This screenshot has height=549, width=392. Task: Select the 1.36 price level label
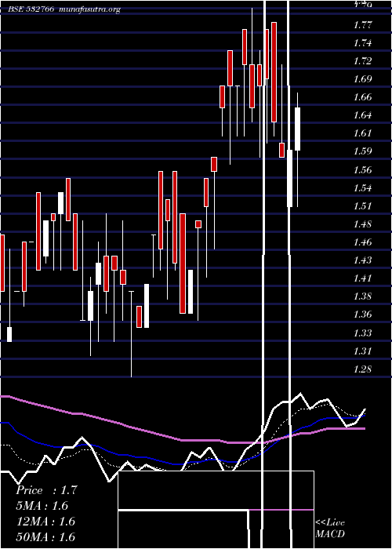362,314
